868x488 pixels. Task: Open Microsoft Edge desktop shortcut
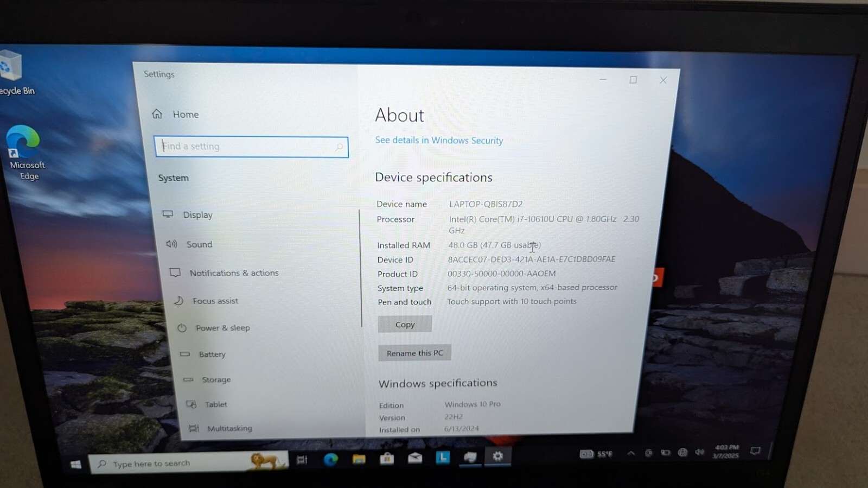pyautogui.click(x=25, y=153)
